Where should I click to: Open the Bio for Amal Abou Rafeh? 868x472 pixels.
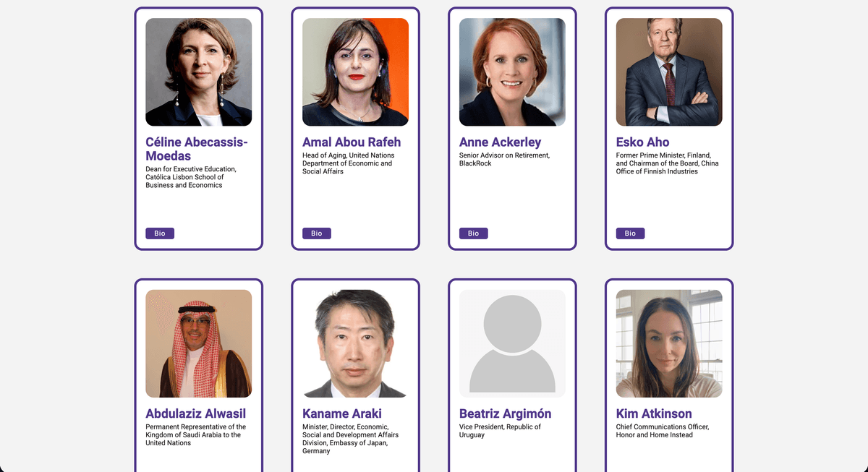316,233
